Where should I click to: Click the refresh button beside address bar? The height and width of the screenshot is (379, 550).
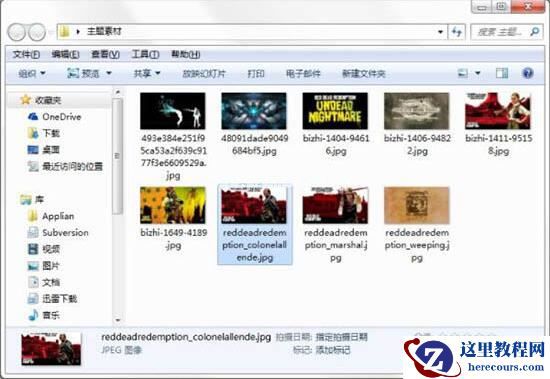tap(457, 32)
